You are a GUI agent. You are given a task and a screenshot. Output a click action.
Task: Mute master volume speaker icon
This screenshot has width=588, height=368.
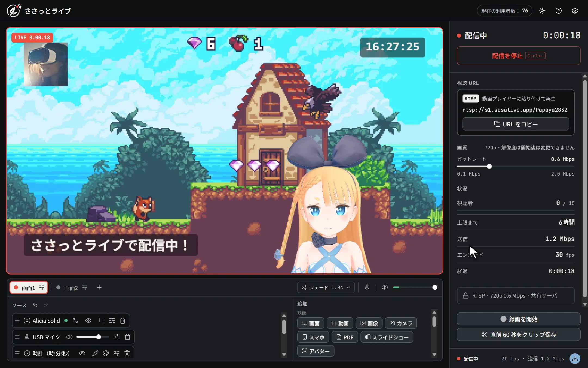[x=384, y=287]
